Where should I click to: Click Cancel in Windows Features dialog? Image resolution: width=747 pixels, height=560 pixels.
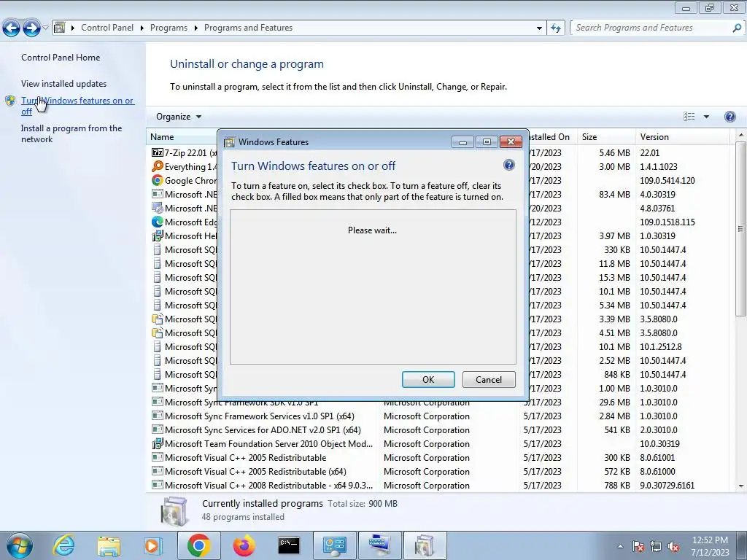[489, 379]
